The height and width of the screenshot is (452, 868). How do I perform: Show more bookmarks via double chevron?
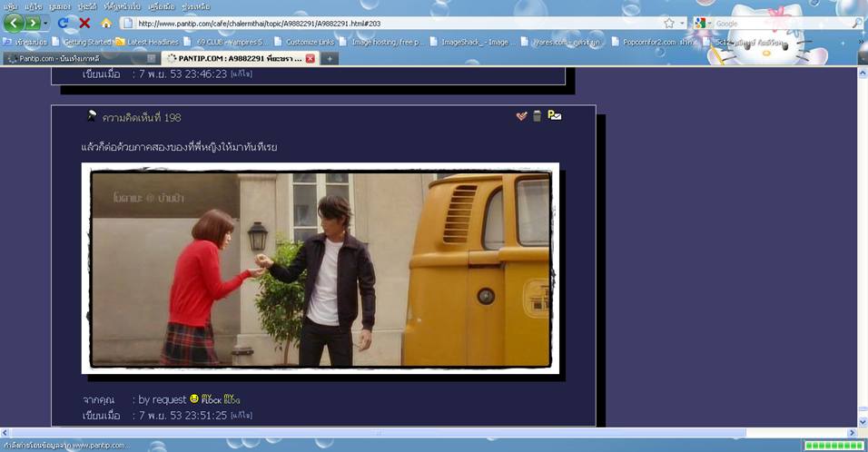click(862, 42)
